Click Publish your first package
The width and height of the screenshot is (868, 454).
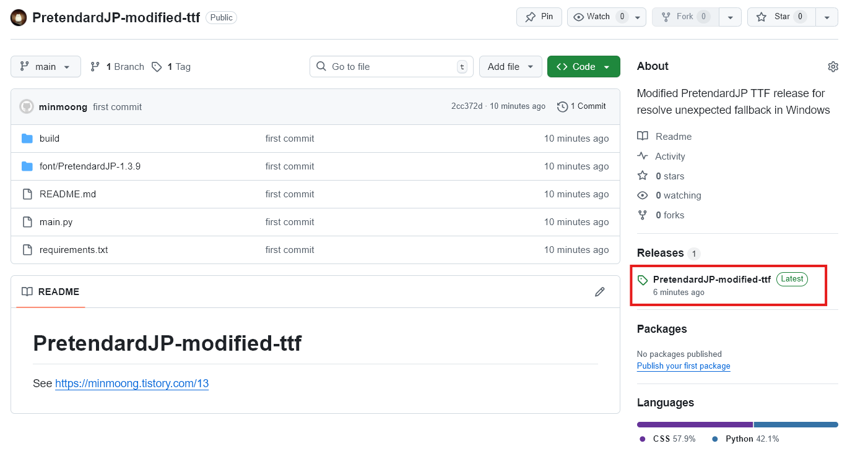pos(684,366)
